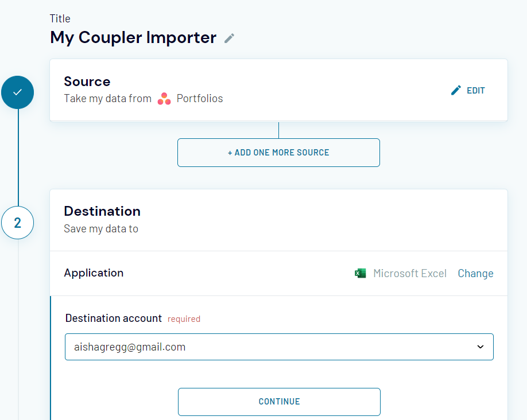Click the checkmark step indicator for completed step
This screenshot has height=420, width=527.
18,92
